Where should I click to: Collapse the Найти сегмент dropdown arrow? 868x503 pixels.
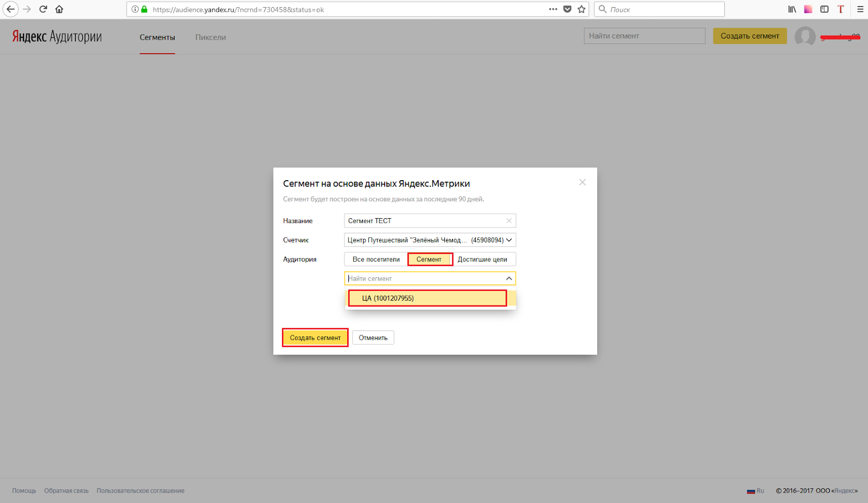(x=509, y=278)
